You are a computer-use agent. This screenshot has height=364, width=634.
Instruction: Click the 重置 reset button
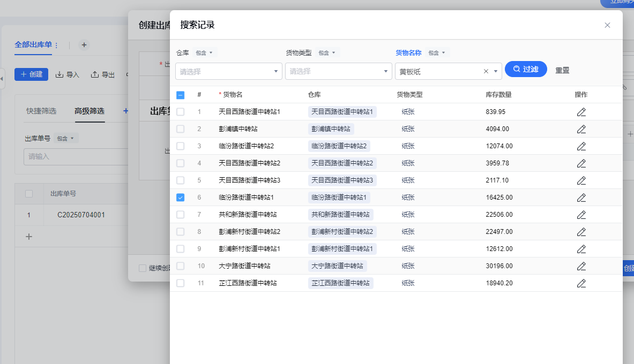tap(562, 70)
